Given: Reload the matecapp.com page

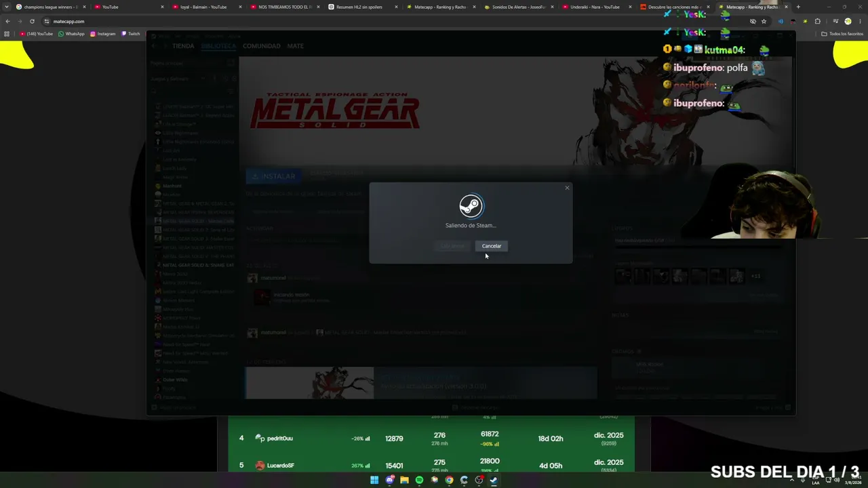Looking at the screenshot, I should (32, 21).
